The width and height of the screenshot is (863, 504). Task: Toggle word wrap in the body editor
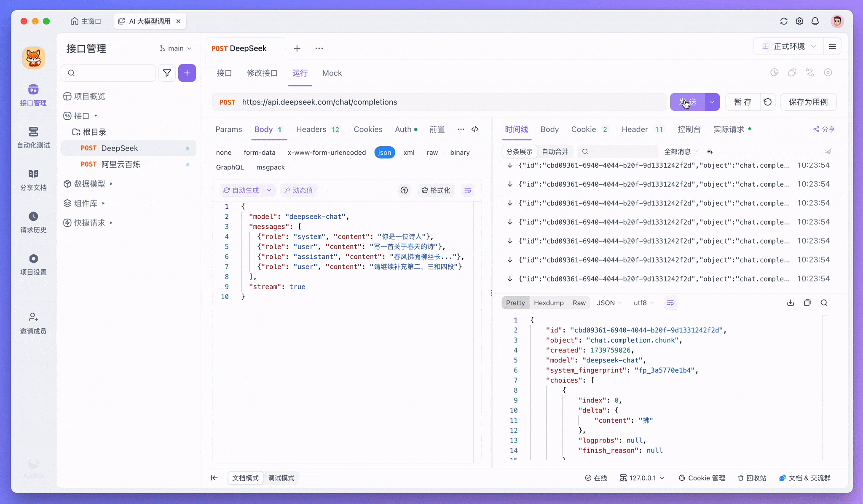467,190
